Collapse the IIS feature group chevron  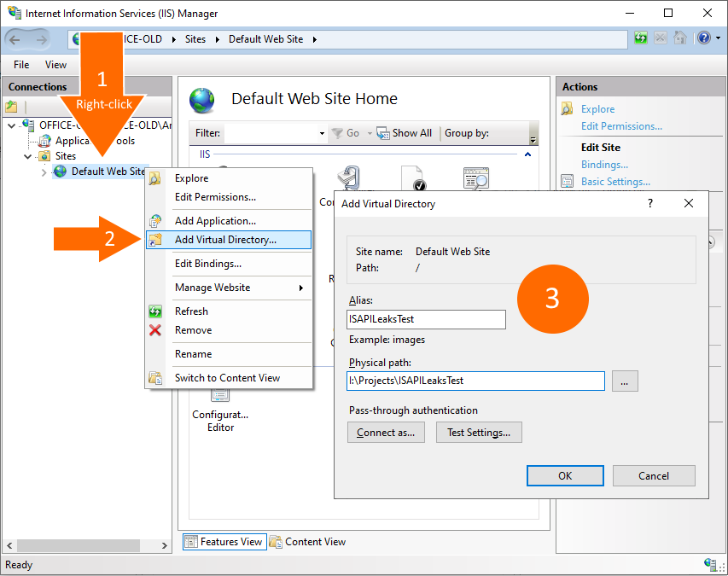coord(527,154)
